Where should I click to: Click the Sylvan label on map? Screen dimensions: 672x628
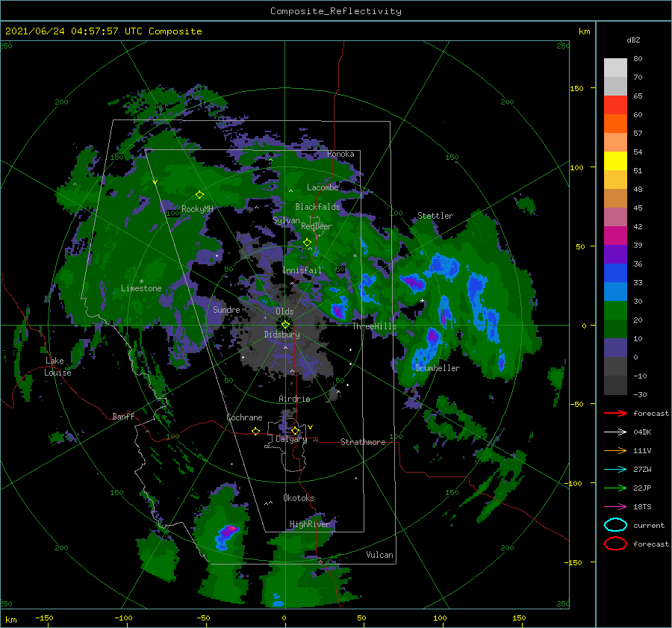pos(286,220)
